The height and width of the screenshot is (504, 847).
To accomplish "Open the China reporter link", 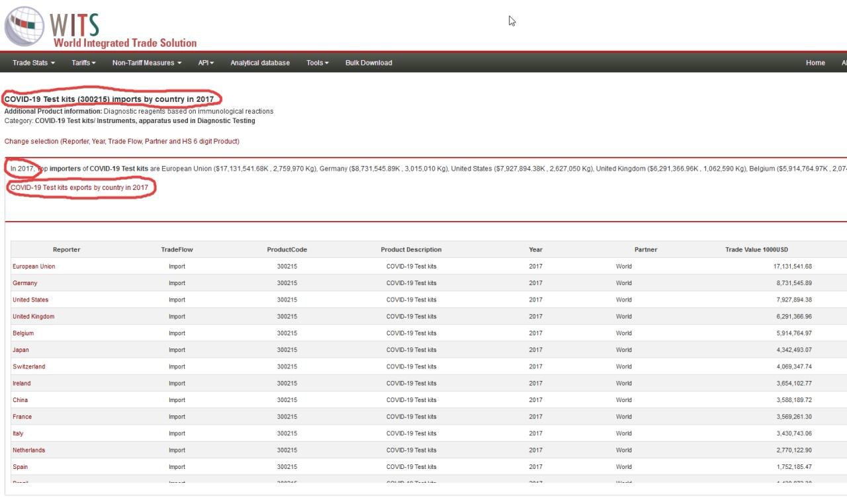I will [x=20, y=400].
